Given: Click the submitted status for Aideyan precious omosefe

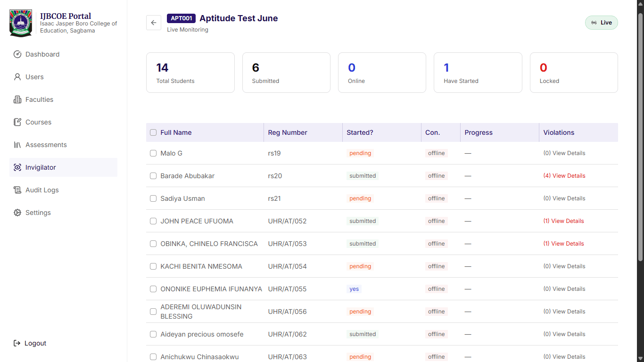Looking at the screenshot, I should tap(363, 334).
